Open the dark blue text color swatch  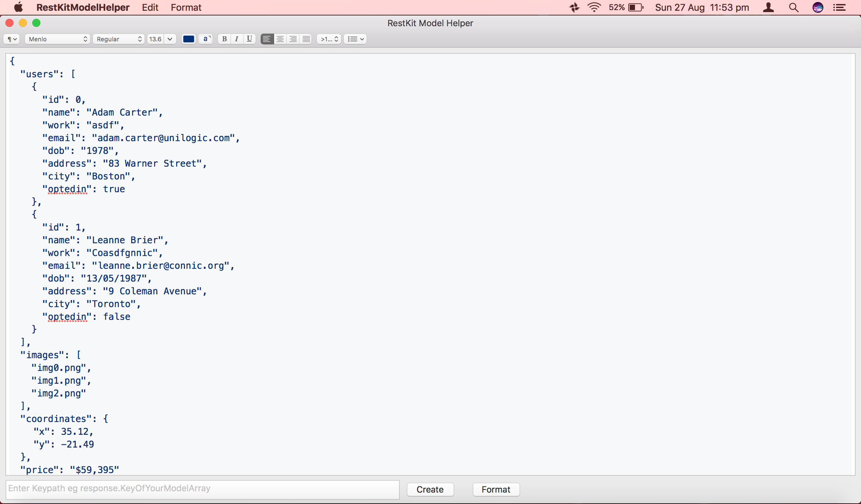[189, 39]
